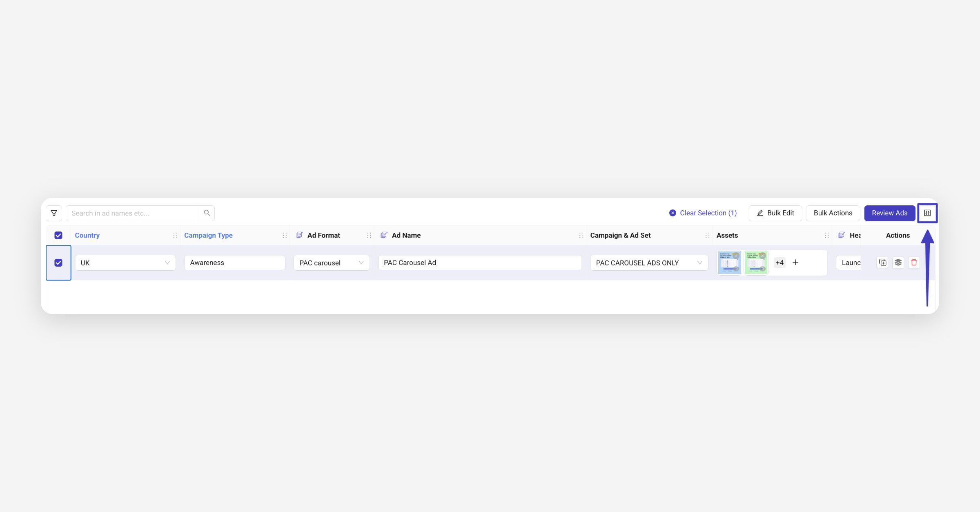980x512 pixels.
Task: Open the column settings icon
Action: (927, 213)
